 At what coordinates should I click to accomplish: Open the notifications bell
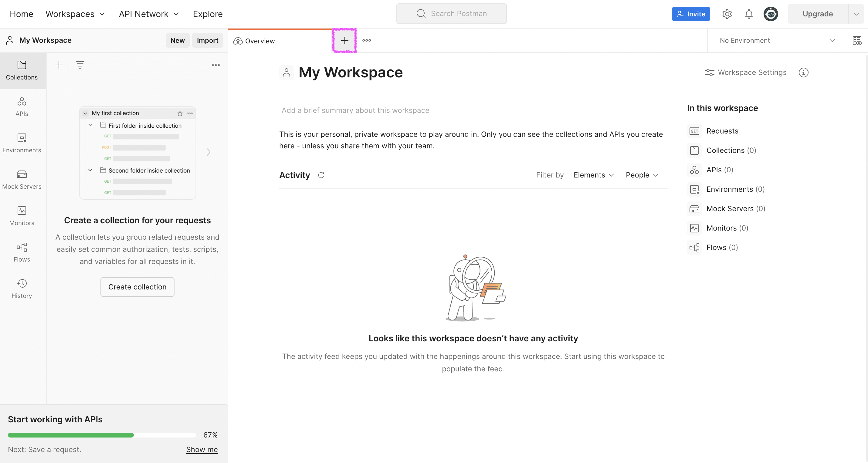748,14
